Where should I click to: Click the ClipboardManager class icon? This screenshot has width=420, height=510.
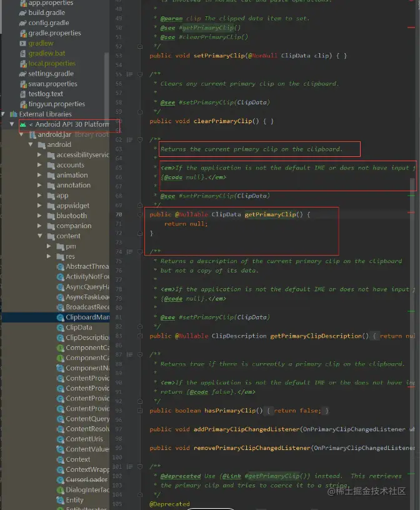click(60, 317)
